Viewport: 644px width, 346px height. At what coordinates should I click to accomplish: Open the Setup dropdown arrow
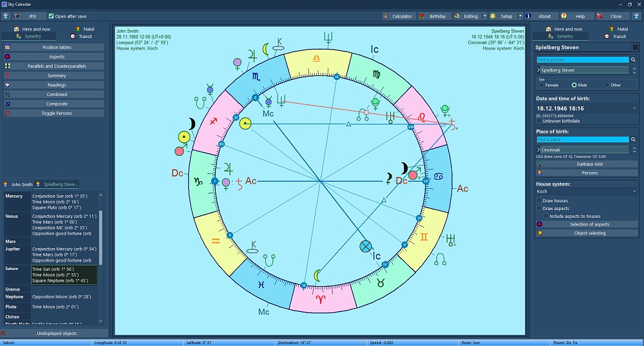[x=520, y=16]
